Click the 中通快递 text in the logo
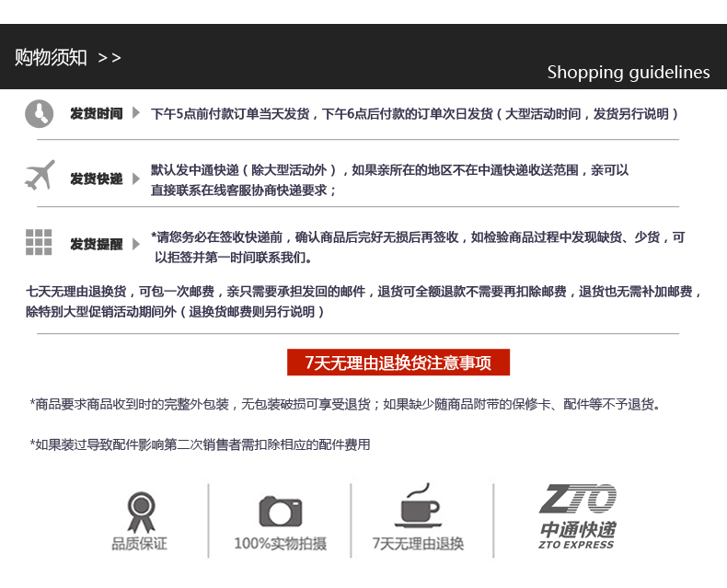Viewport: 727px width, 588px height. pos(578,530)
